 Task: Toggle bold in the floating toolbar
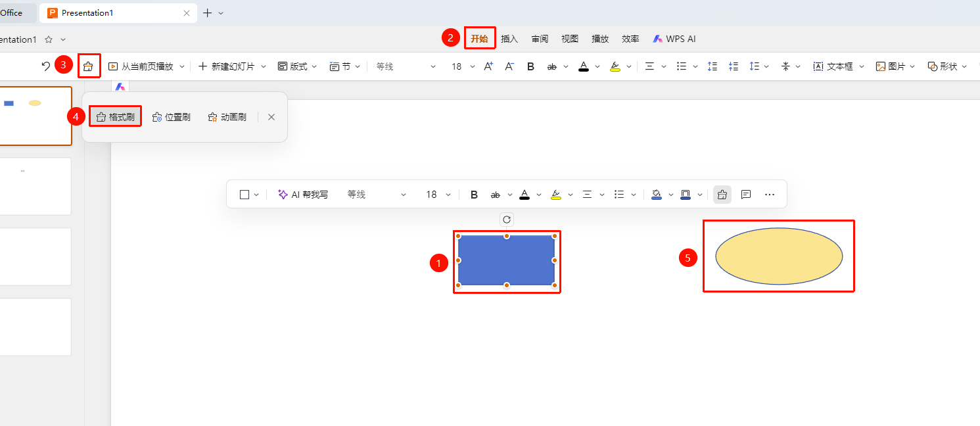click(474, 195)
